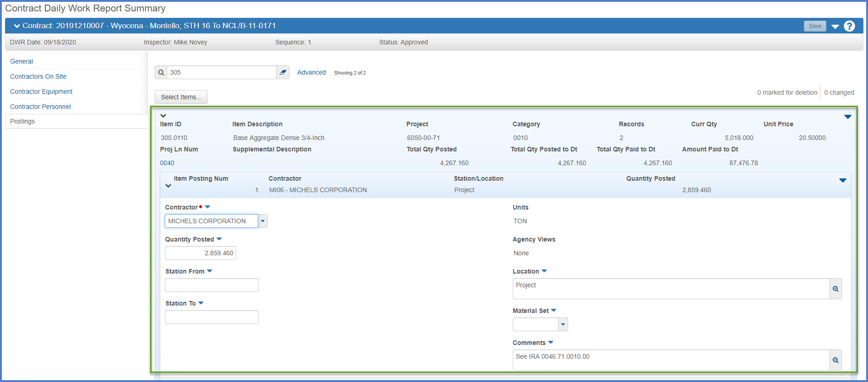Collapse the Item ID 305.0110 row chevron
This screenshot has width=868, height=382.
tap(163, 116)
